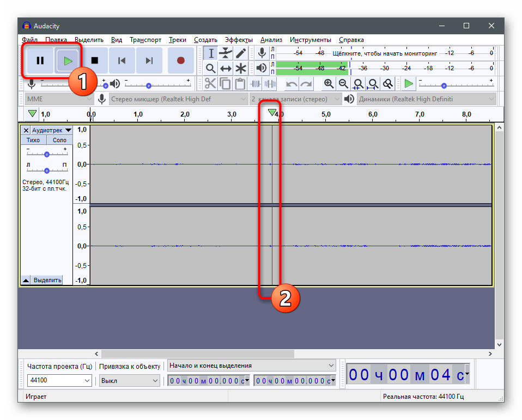522x420 pixels.
Task: Paste with the clipboard icon
Action: coord(240,83)
